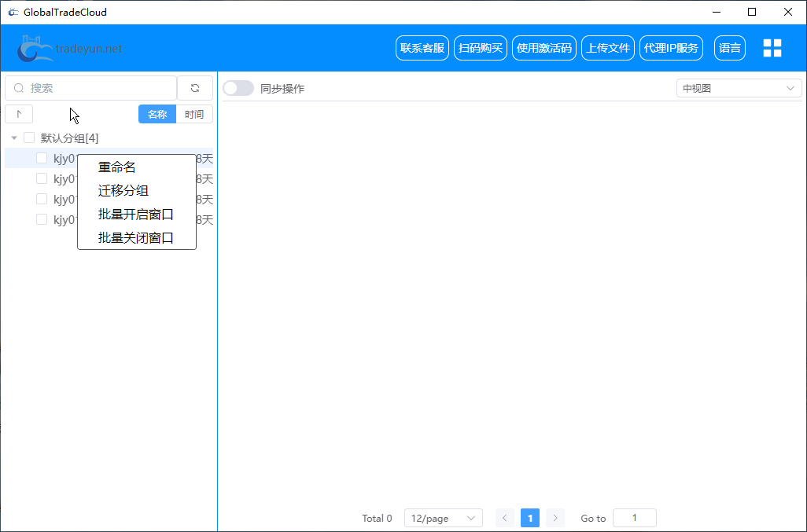Click the magnifier icon in the search field
807x532 pixels.
pos(18,87)
